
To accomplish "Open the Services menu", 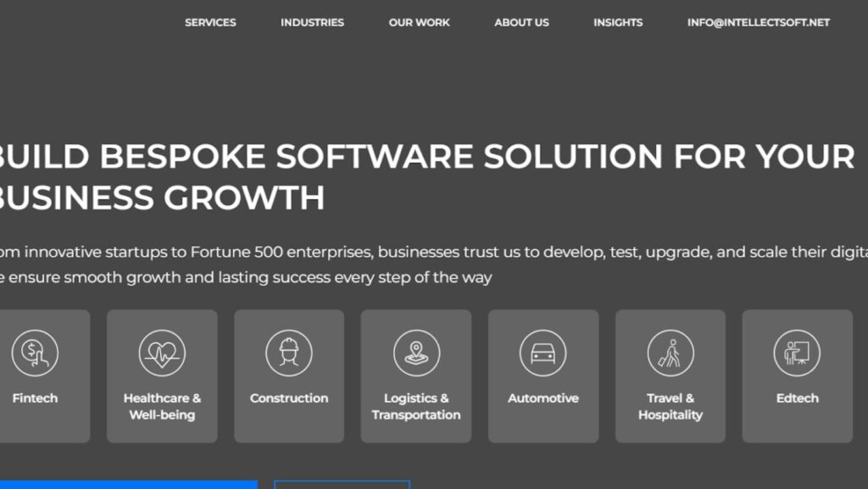I will (209, 23).
